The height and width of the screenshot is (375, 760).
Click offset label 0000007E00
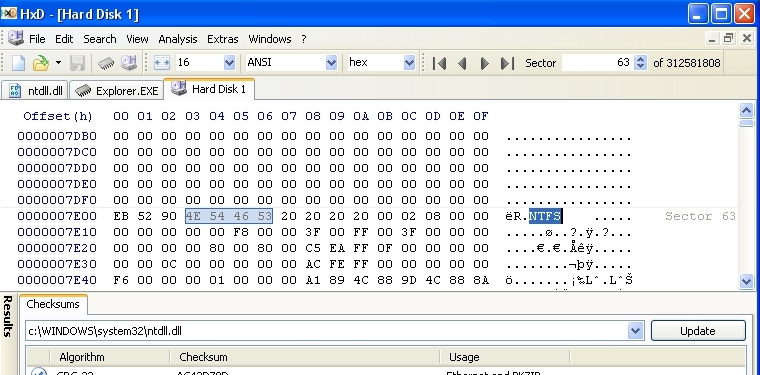(x=57, y=216)
